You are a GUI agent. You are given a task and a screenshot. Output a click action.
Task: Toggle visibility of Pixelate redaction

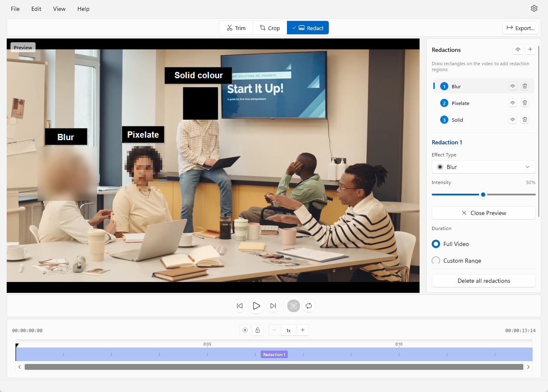pyautogui.click(x=512, y=103)
